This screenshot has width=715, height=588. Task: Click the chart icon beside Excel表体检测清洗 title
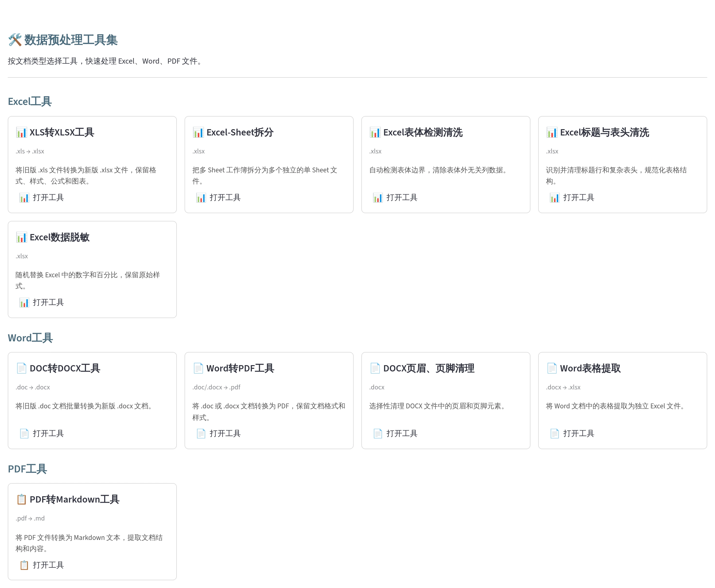(375, 133)
